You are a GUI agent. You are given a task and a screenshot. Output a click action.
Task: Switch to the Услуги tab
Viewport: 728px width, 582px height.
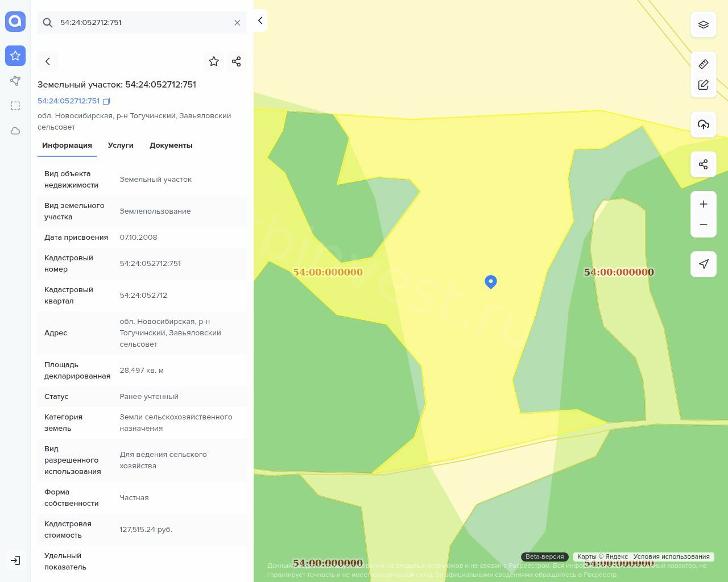(x=121, y=145)
